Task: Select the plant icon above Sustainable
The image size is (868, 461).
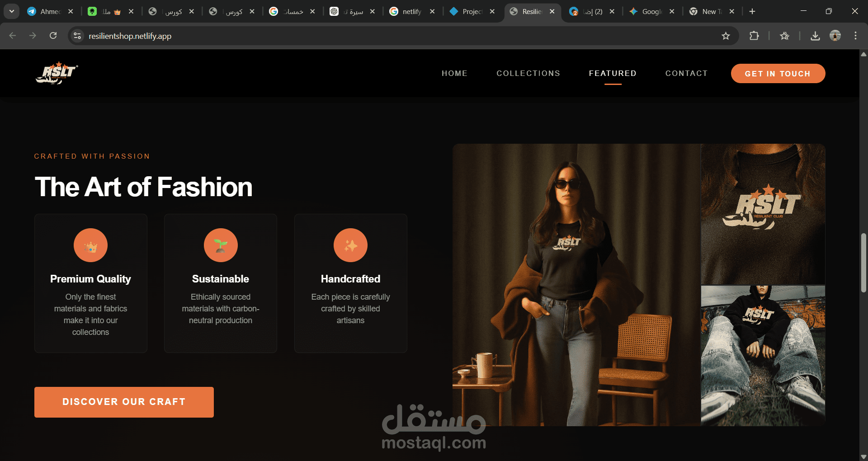Action: (220, 245)
